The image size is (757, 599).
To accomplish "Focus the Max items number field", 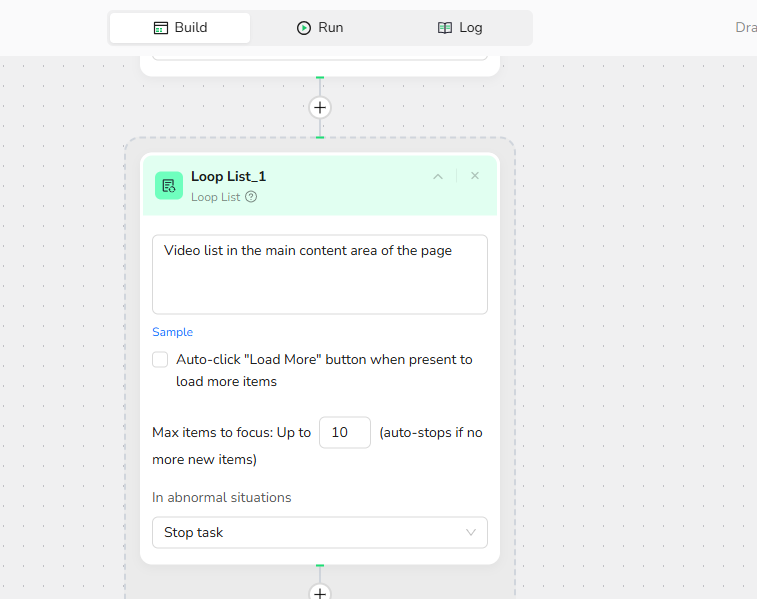I will (x=344, y=433).
